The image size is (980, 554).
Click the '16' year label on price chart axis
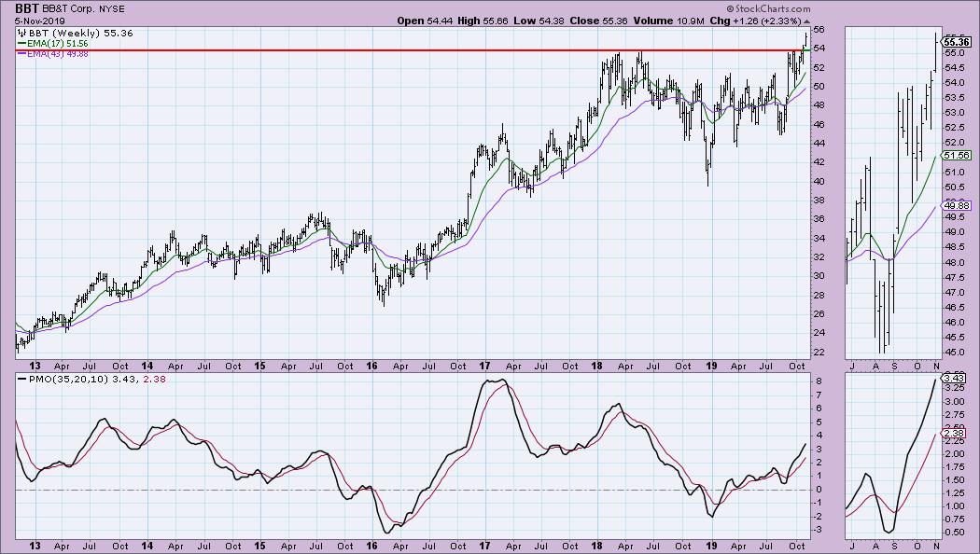click(371, 366)
